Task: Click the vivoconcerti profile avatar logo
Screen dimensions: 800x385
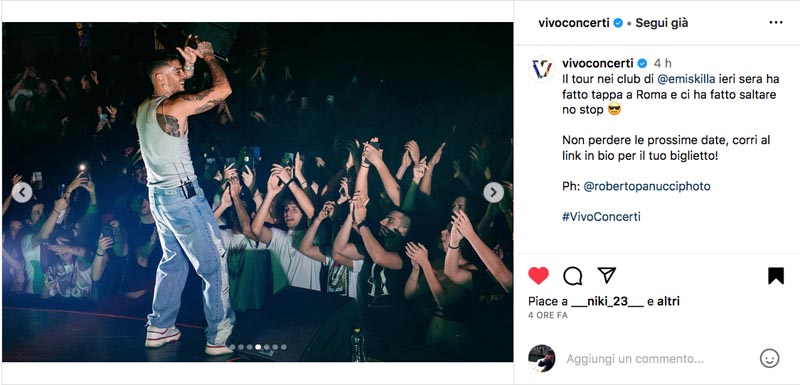Action: point(541,69)
